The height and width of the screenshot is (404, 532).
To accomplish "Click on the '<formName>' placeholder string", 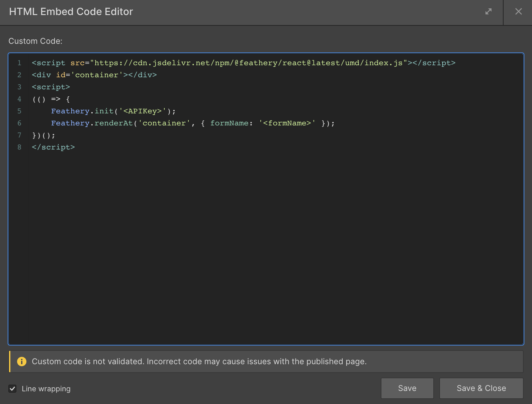I will tap(287, 123).
